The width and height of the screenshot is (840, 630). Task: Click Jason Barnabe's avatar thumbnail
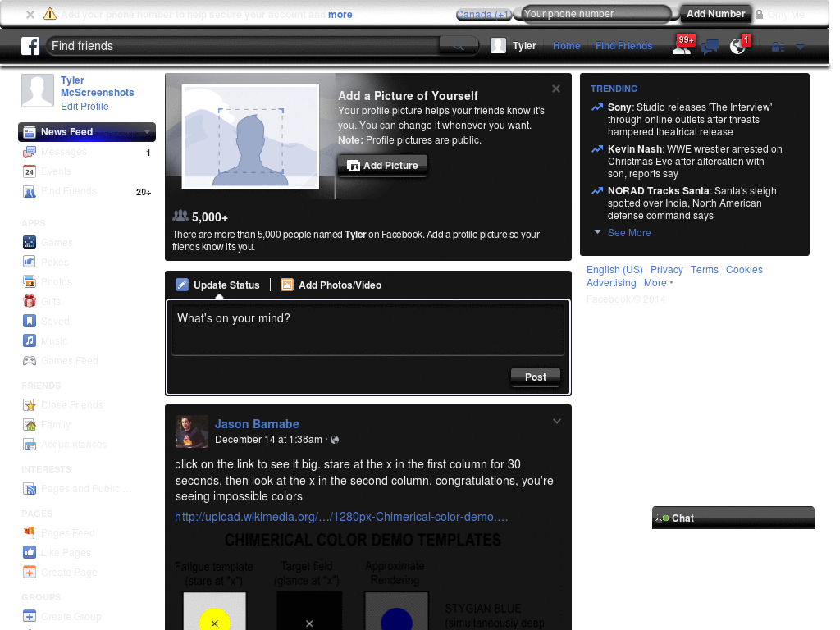coord(192,431)
